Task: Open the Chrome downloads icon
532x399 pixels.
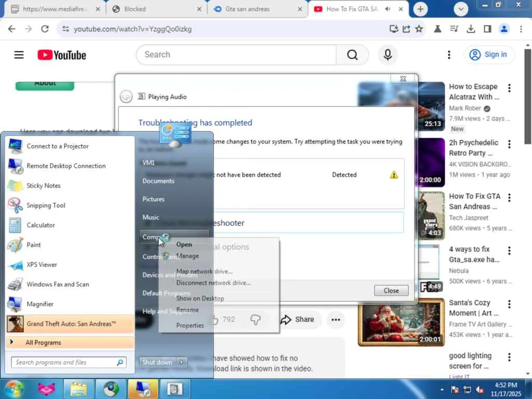Action: pyautogui.click(x=471, y=29)
